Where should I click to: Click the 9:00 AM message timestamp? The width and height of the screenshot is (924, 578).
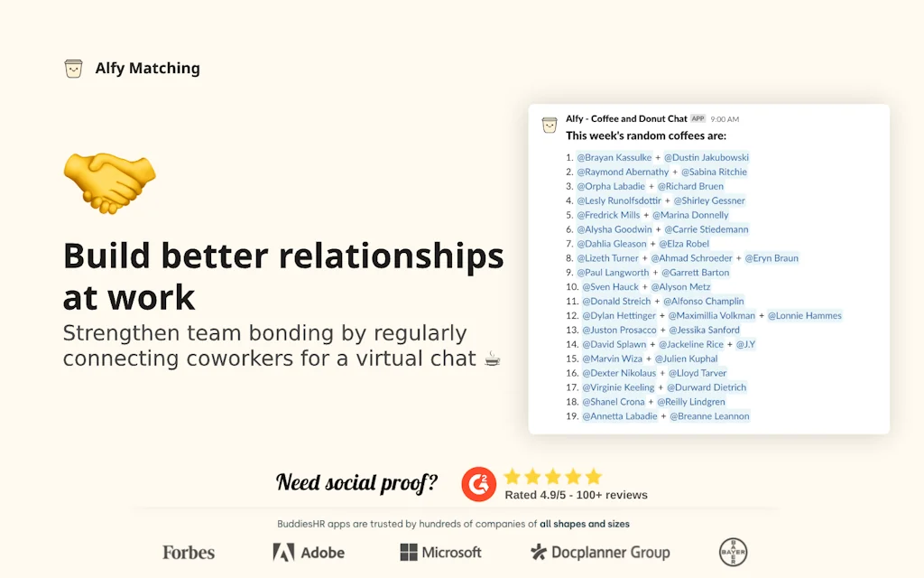pyautogui.click(x=727, y=117)
